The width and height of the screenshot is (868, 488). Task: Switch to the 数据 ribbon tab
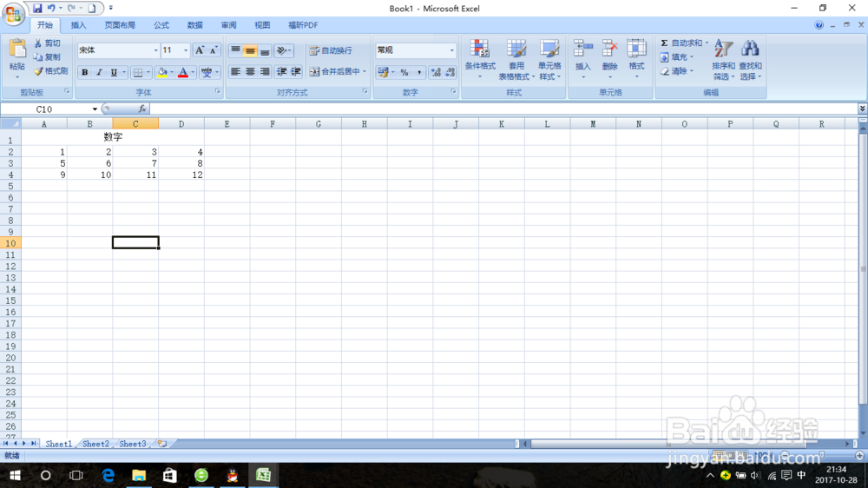tap(194, 25)
